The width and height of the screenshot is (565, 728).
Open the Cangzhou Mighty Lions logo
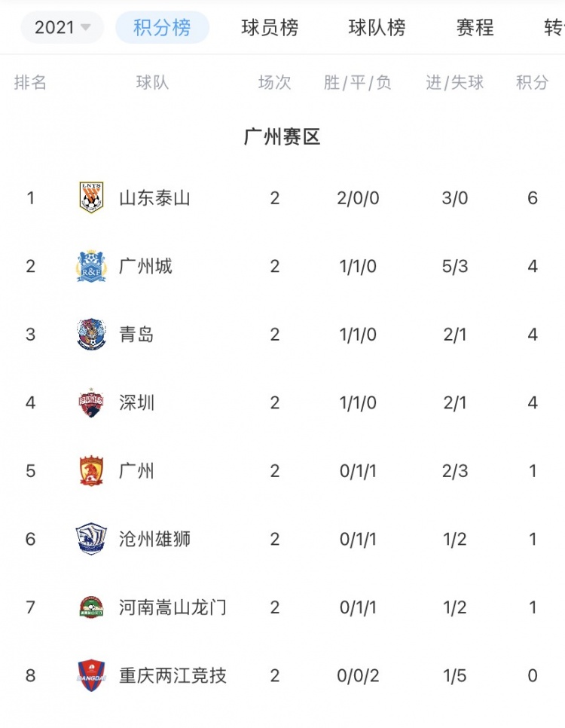(91, 539)
